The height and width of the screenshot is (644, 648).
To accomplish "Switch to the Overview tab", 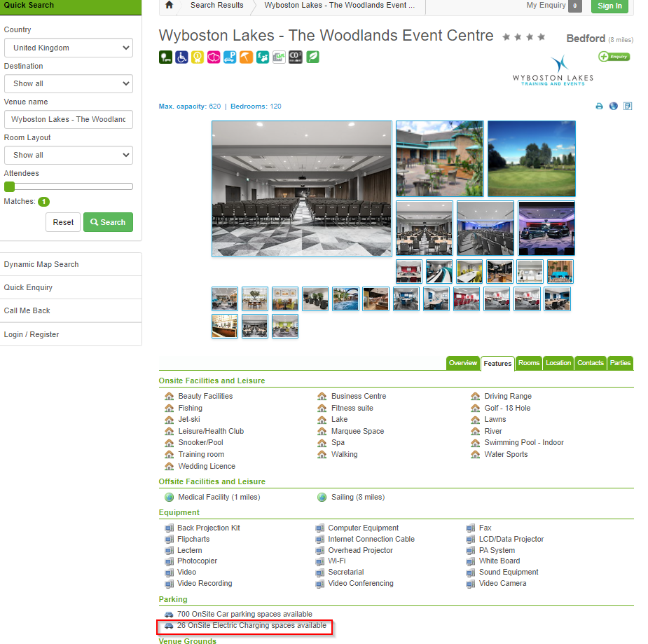I will pos(463,363).
